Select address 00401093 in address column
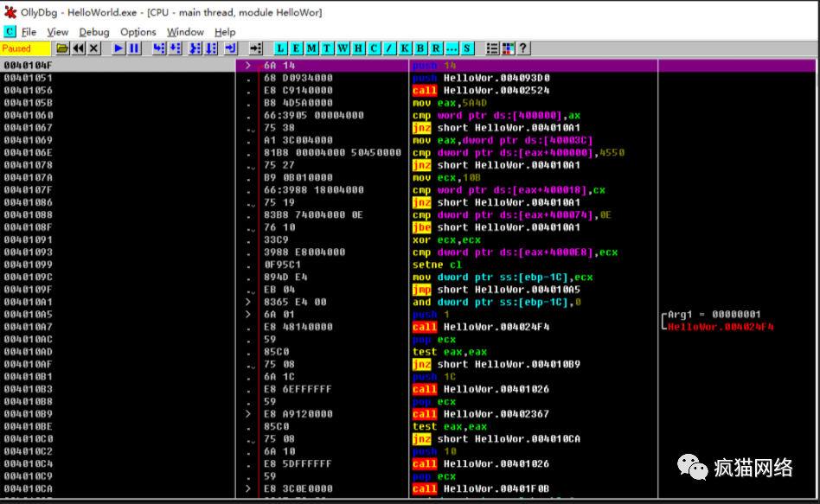Image resolution: width=820 pixels, height=504 pixels. 29,252
